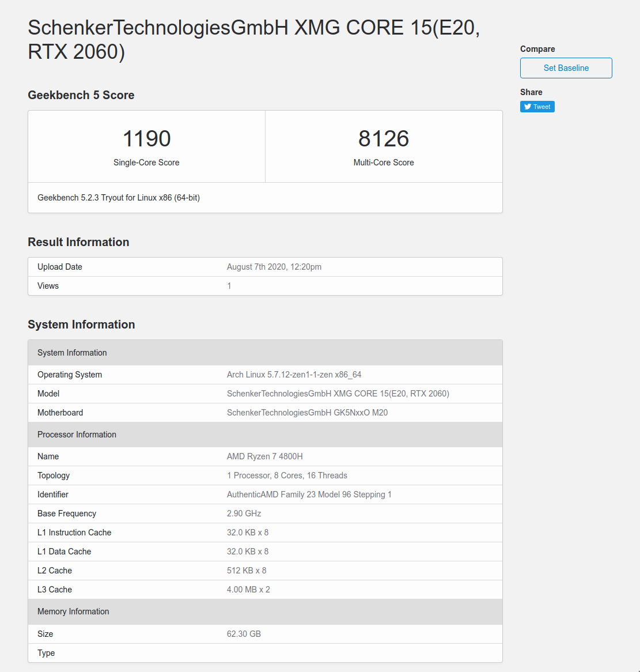Share result with the Tweet button

tap(537, 107)
